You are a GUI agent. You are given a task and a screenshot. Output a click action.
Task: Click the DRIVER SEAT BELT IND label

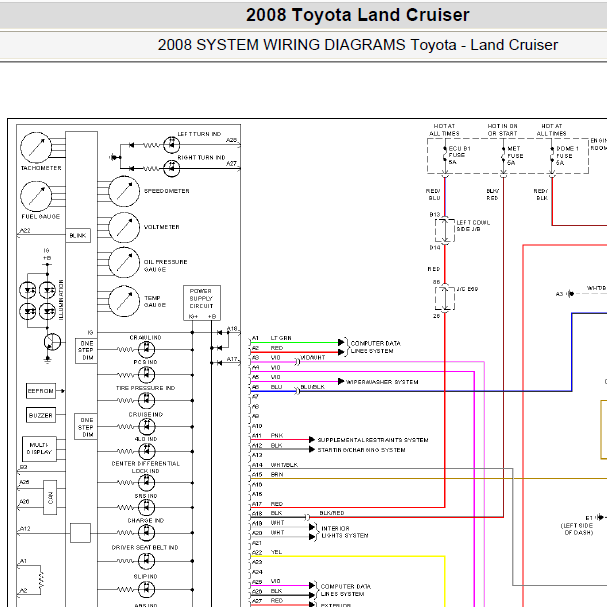pyautogui.click(x=145, y=548)
